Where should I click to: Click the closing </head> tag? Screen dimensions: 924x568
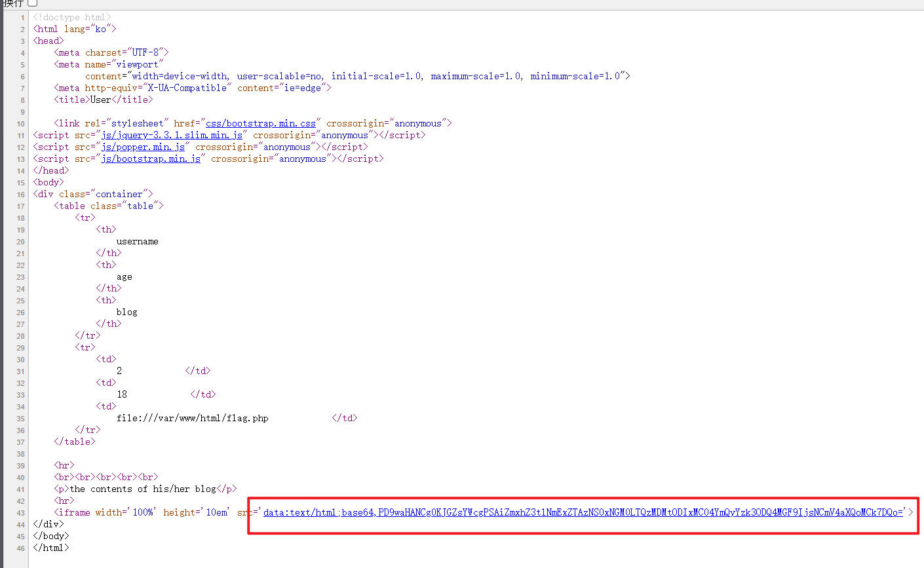click(x=51, y=170)
